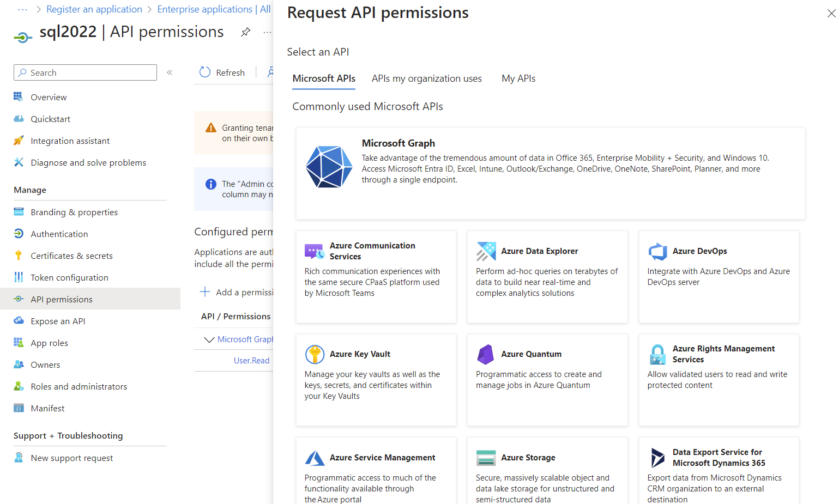Click the Azure DevOps icon

(x=657, y=251)
